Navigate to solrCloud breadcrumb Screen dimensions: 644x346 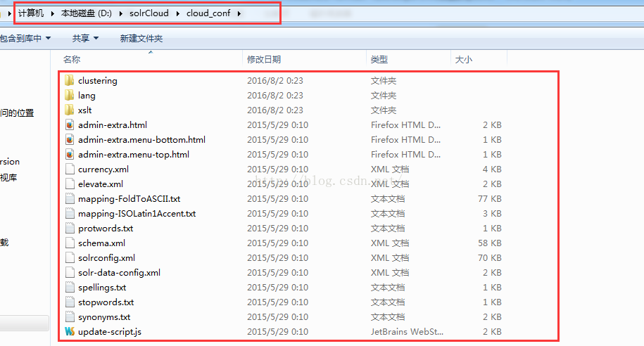pos(149,13)
